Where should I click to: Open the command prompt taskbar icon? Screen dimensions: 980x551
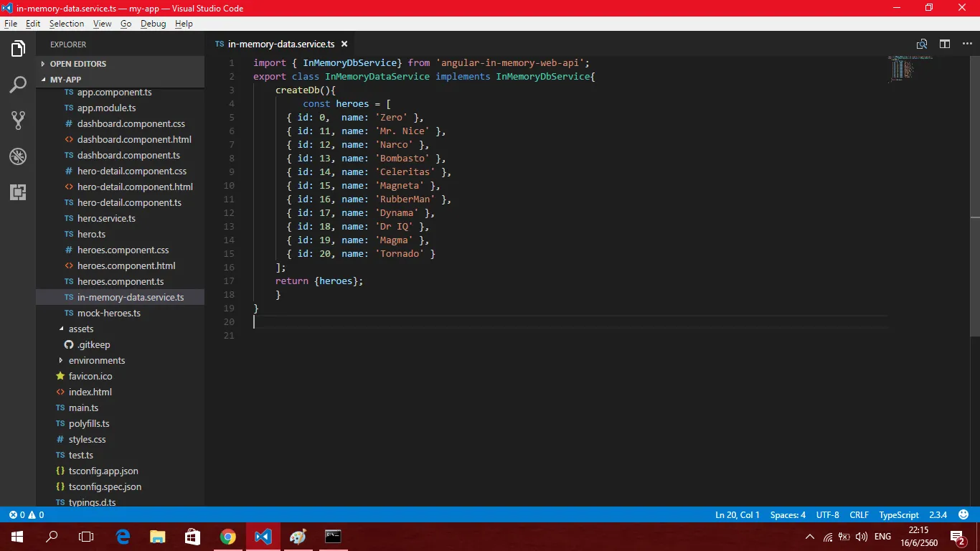point(333,537)
